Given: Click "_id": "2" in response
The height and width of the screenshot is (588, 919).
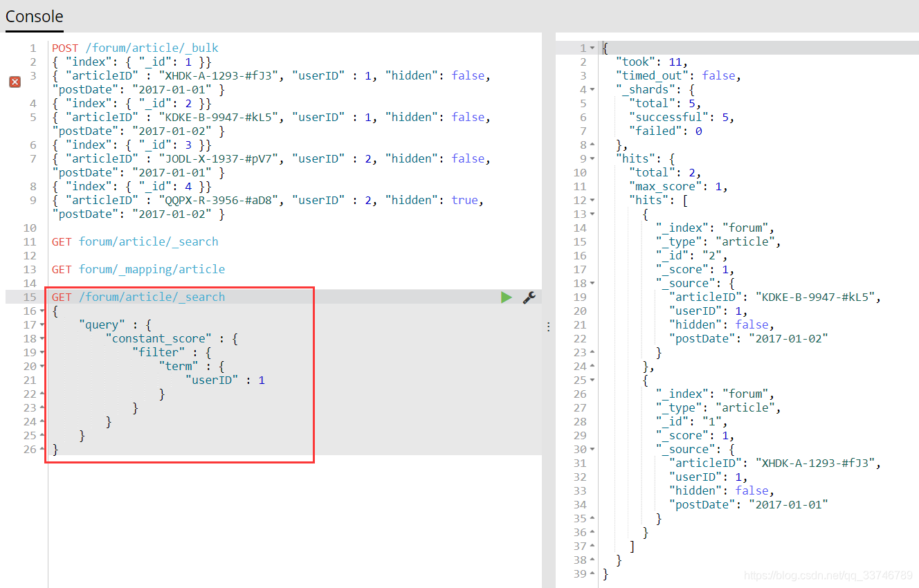Looking at the screenshot, I should pos(692,255).
